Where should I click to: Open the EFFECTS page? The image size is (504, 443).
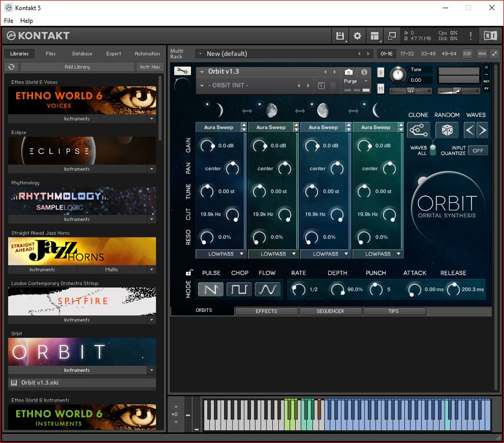tap(266, 311)
